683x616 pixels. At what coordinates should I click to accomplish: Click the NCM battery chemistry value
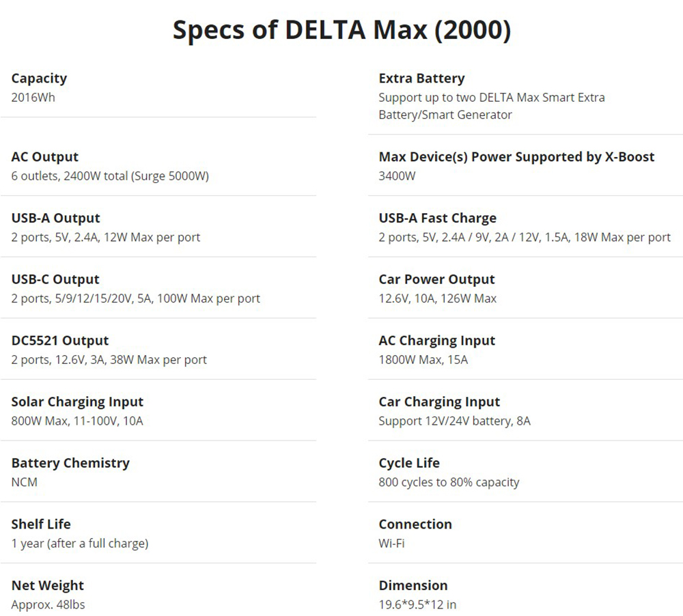pyautogui.click(x=25, y=482)
